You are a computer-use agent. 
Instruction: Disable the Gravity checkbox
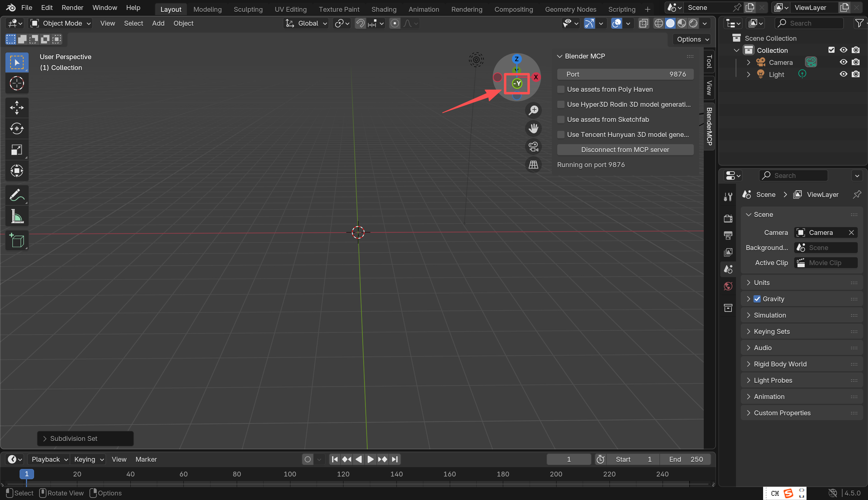click(756, 299)
